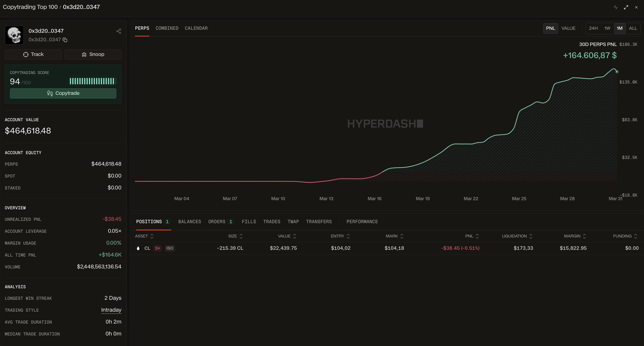This screenshot has height=346, width=644.
Task: Select the ALL time range option
Action: (633, 28)
